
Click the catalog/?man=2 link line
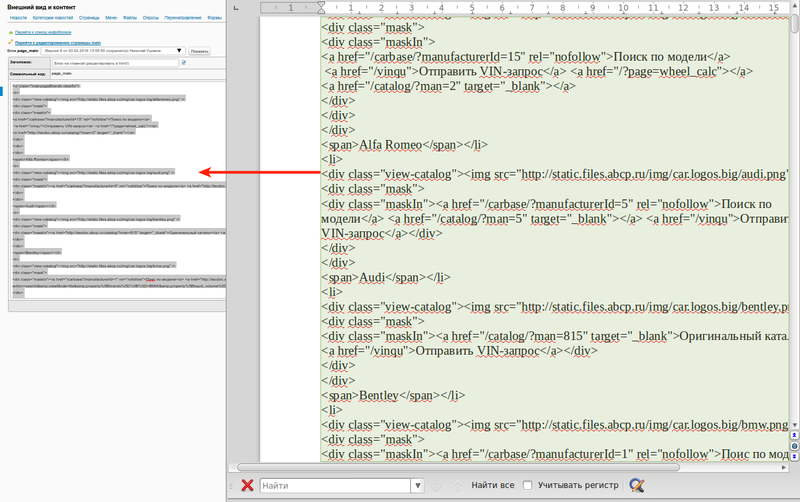(448, 86)
